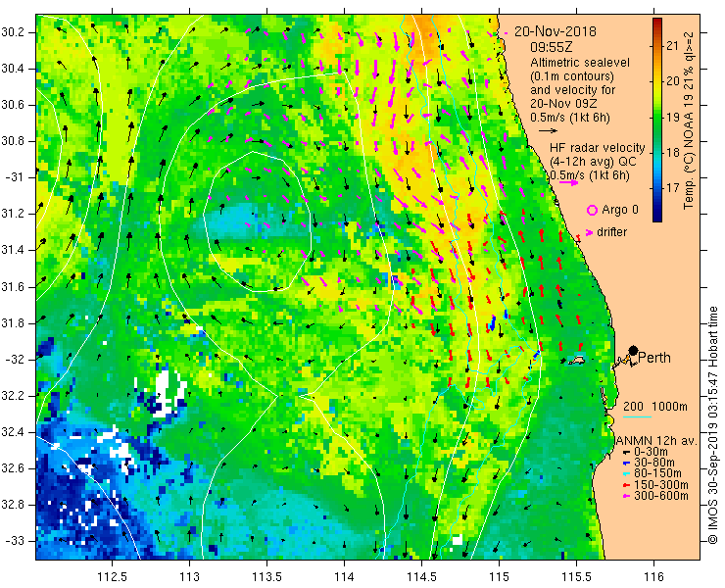Click the '150-300m' depth legend text
This screenshot has width=725, height=588.
coord(661,485)
